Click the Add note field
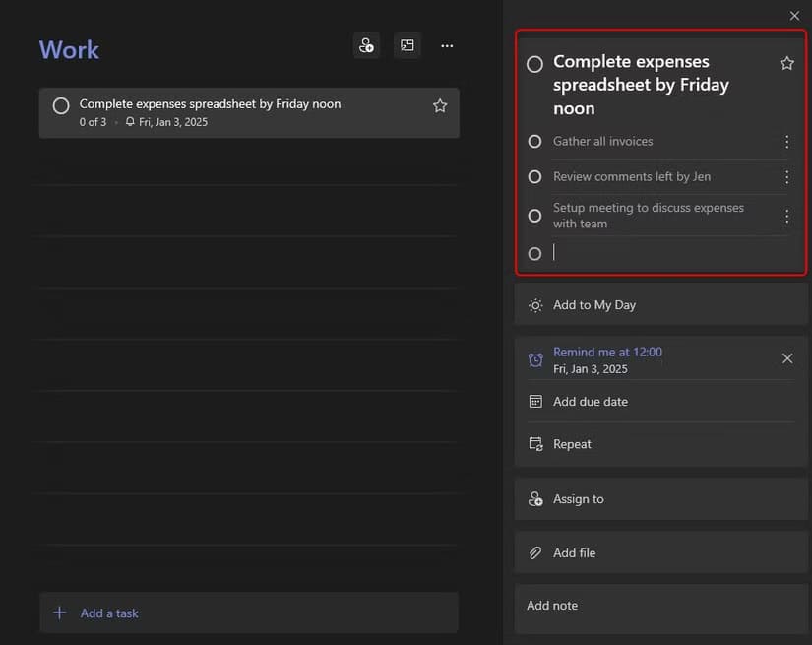This screenshot has width=812, height=645. 660,609
